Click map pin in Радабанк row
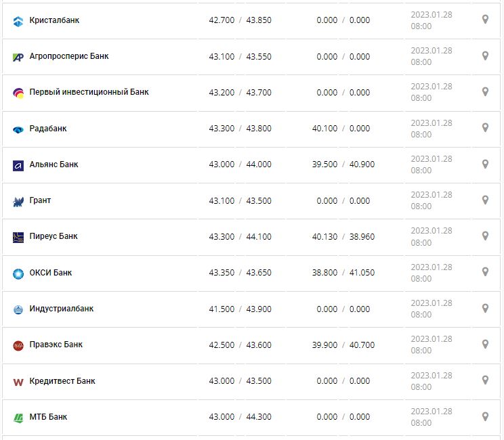Image resolution: width=504 pixels, height=440 pixels. pos(485,127)
